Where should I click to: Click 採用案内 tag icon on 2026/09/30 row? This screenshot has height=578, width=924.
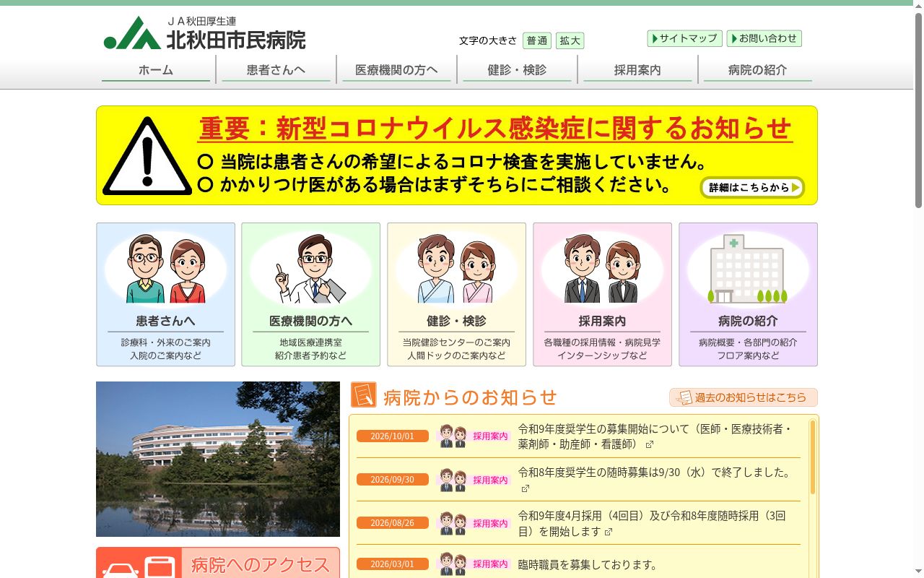click(x=474, y=480)
